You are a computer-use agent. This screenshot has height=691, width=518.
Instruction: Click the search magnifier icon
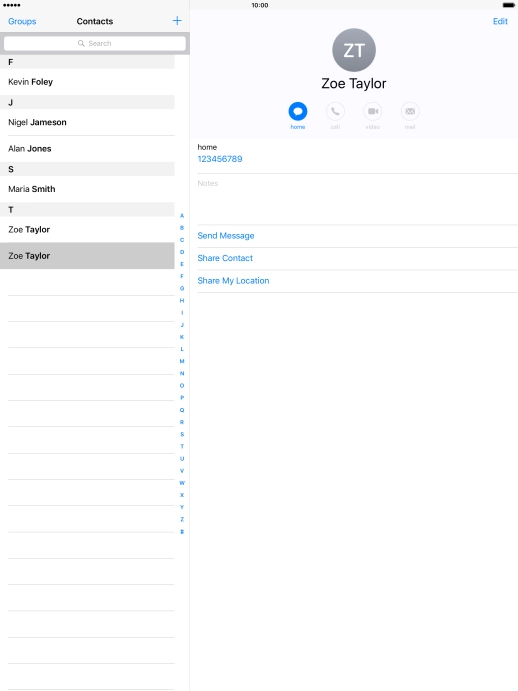tap(81, 43)
